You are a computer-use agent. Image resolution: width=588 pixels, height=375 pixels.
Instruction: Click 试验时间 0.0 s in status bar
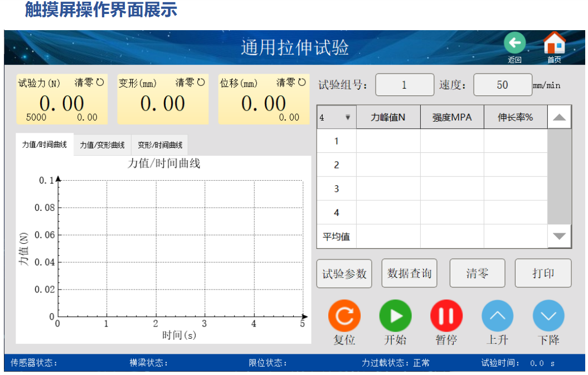click(x=518, y=363)
